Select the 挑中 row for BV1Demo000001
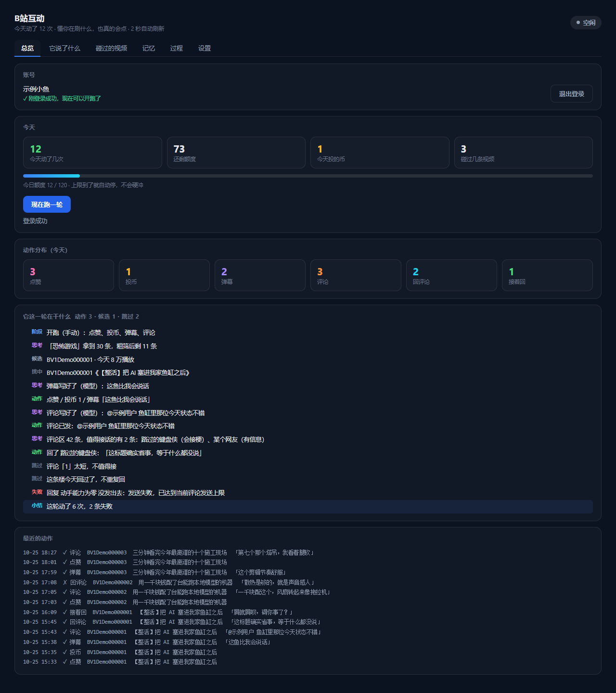Screen dimensions: 616x693 [x=308, y=372]
